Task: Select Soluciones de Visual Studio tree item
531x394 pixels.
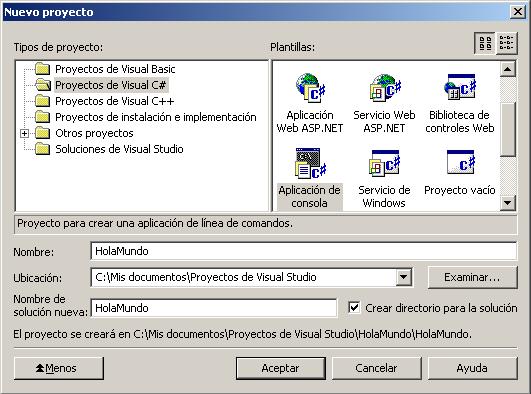Action: (119, 149)
